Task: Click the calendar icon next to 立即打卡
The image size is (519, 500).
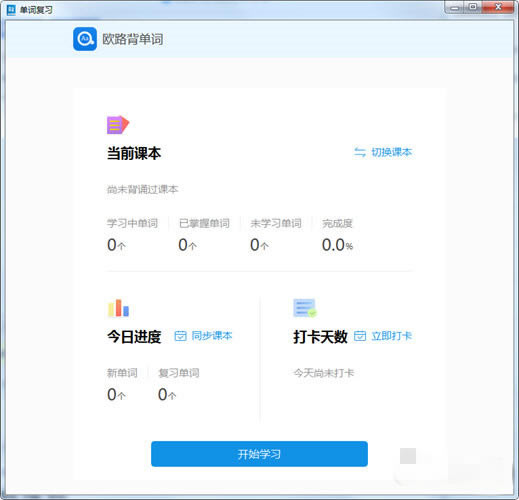Action: 360,336
